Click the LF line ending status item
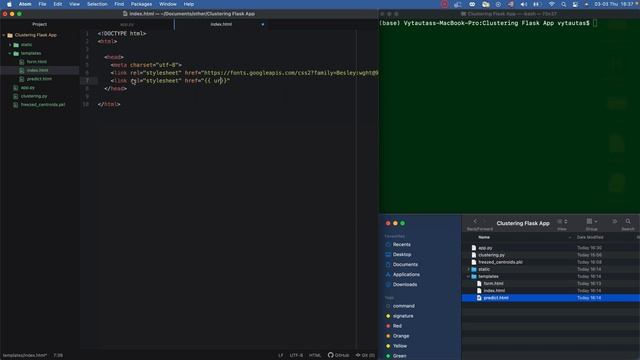The height and width of the screenshot is (360, 640). click(x=280, y=355)
